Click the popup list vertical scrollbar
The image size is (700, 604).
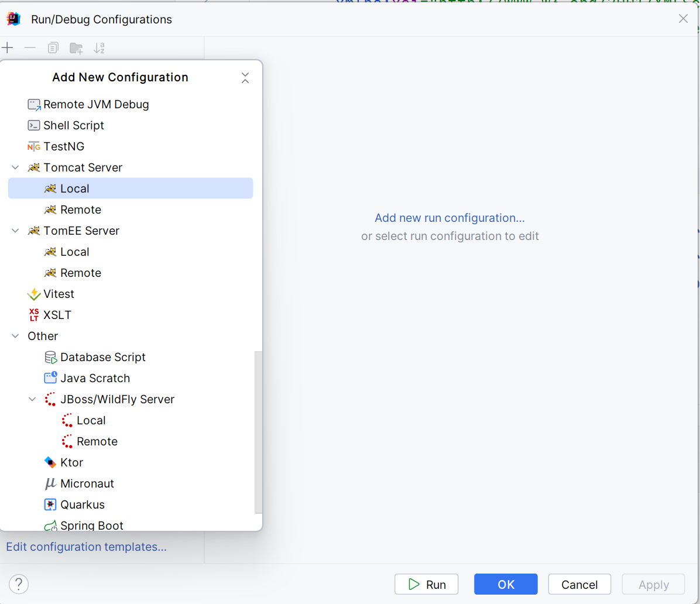point(258,432)
